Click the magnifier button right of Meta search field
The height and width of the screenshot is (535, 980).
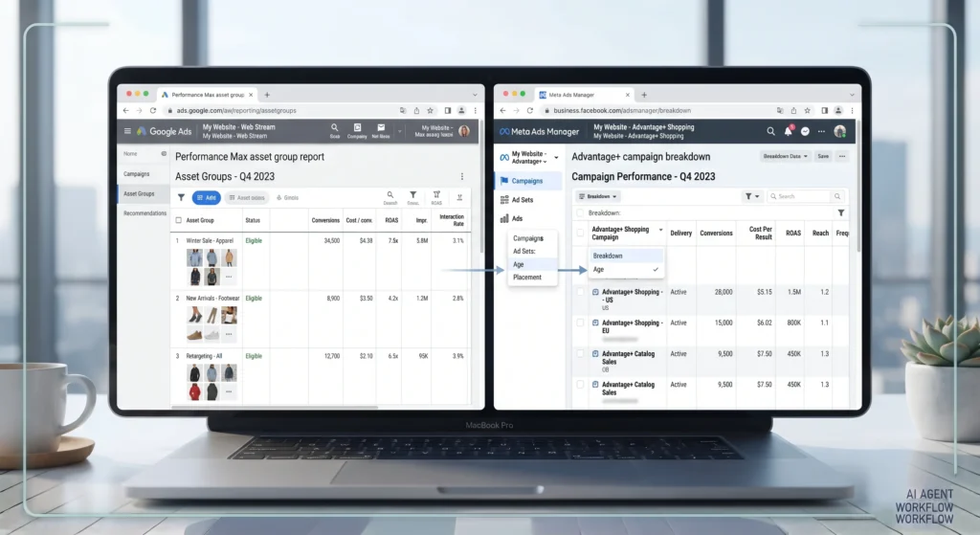point(837,196)
